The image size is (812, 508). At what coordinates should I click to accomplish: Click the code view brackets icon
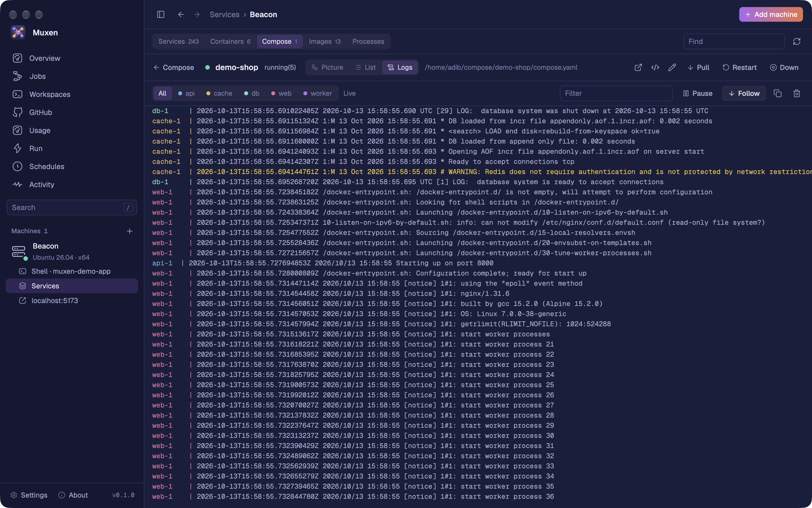tap(655, 68)
